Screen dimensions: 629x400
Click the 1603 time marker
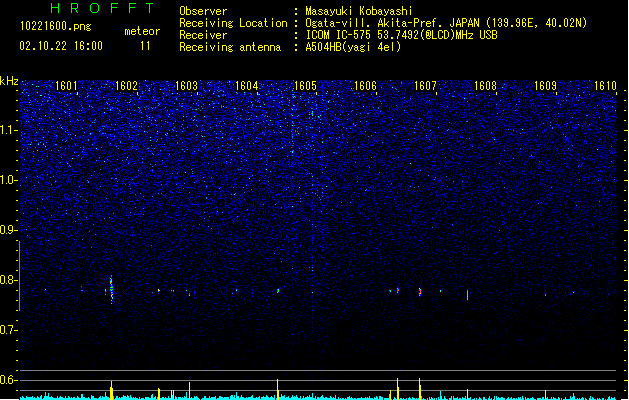click(187, 86)
